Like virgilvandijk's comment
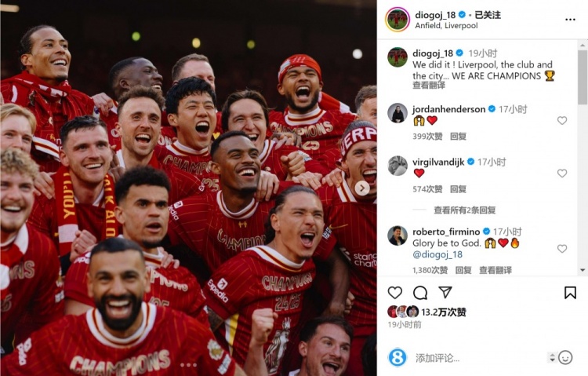 pyautogui.click(x=562, y=173)
